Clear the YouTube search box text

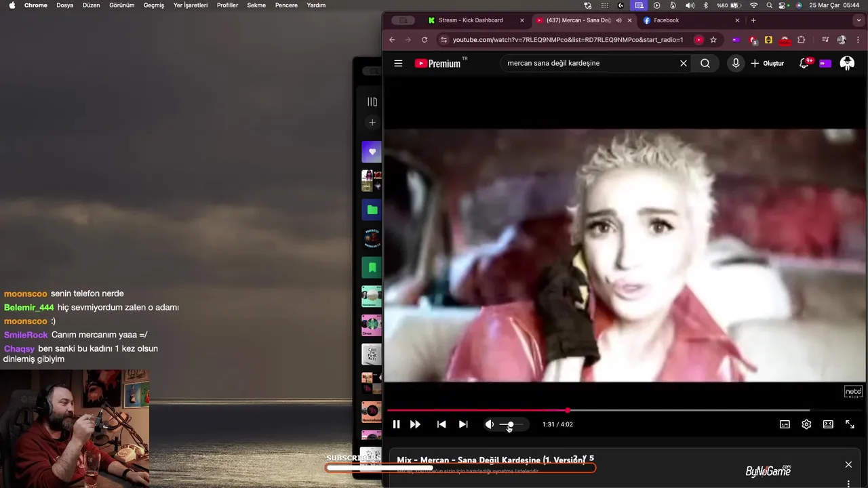(x=684, y=63)
